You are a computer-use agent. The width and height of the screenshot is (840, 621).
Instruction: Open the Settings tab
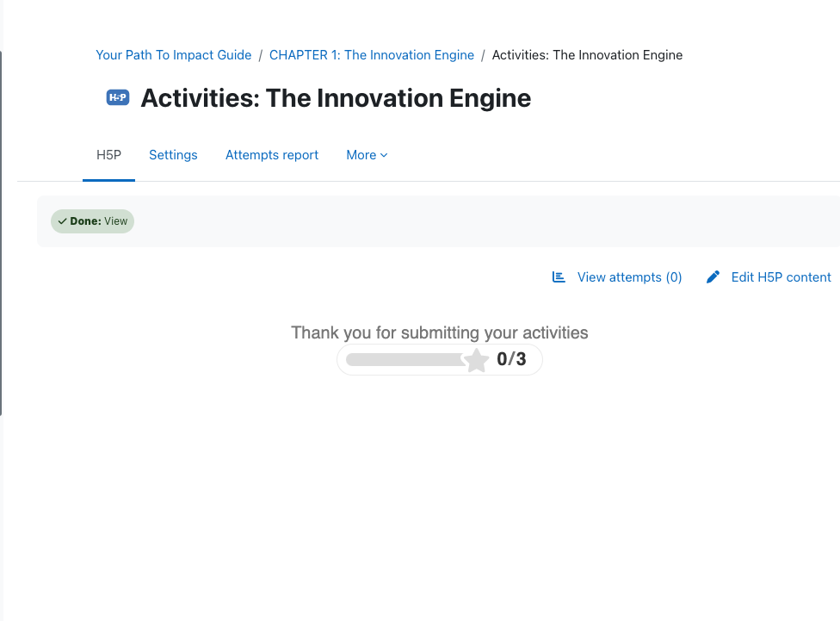click(x=173, y=155)
